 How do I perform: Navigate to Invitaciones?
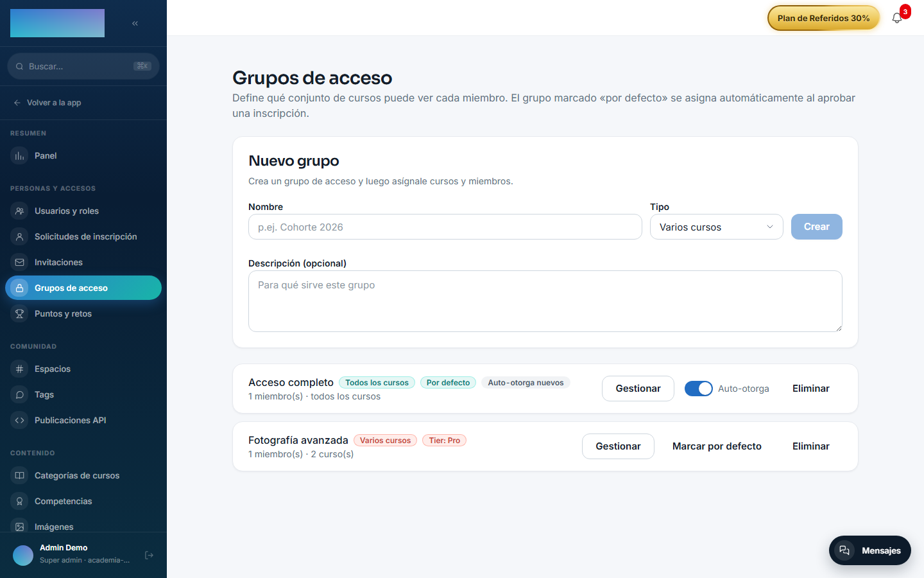83,262
